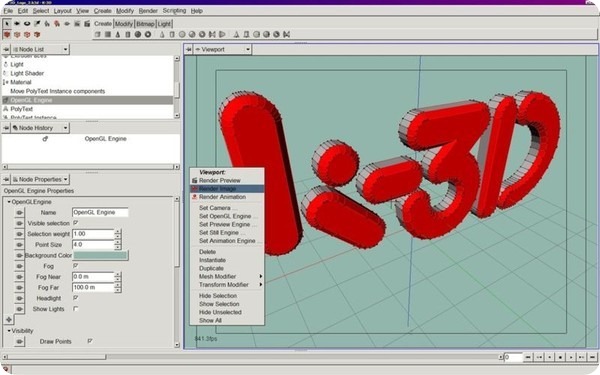Select the Scale tool icon
Screen dimensions: 600x375
(x=37, y=23)
